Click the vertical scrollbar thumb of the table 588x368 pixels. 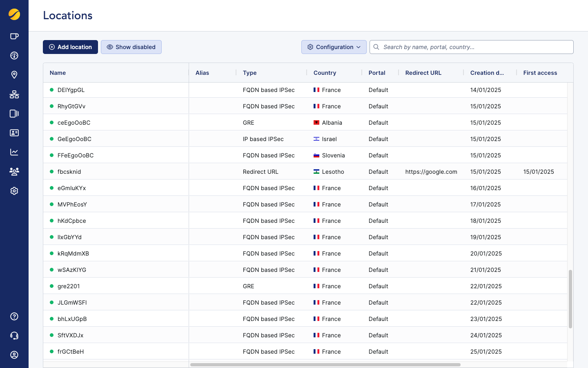570,298
